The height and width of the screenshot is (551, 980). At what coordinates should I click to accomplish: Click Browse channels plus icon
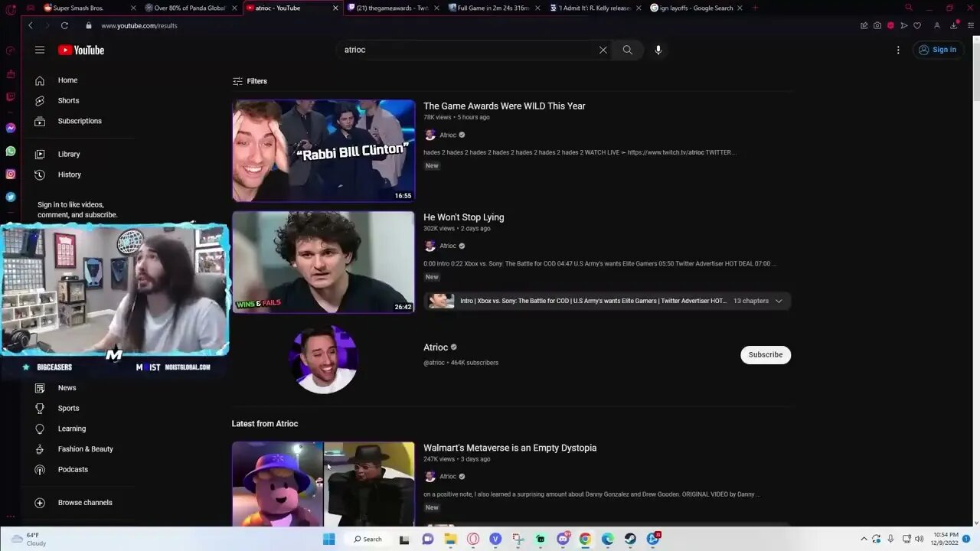click(x=40, y=503)
